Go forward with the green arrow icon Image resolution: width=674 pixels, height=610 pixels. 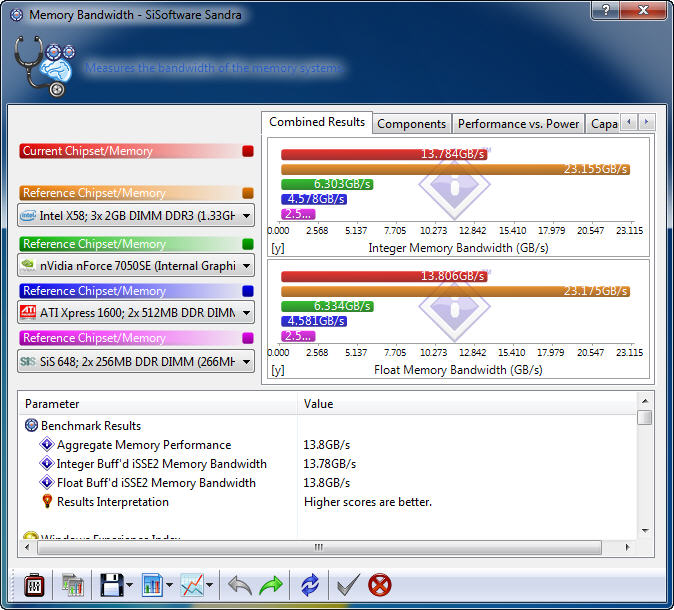click(x=271, y=585)
